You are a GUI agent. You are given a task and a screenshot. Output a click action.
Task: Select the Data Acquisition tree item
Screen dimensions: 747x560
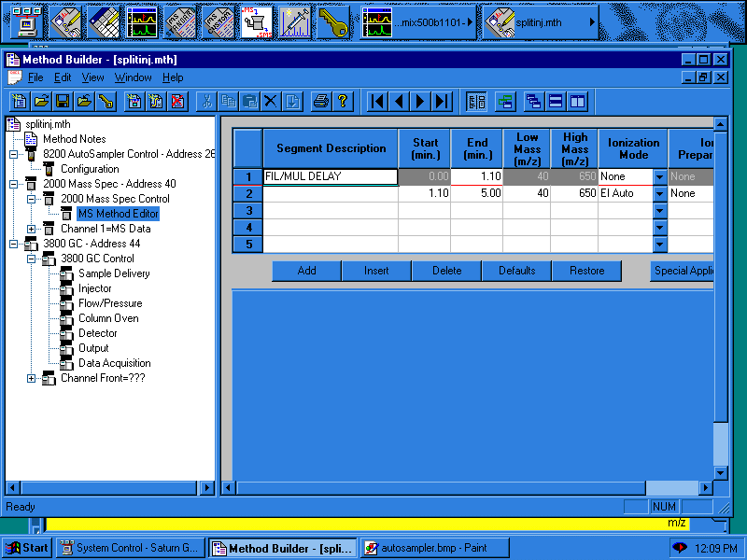(x=114, y=363)
